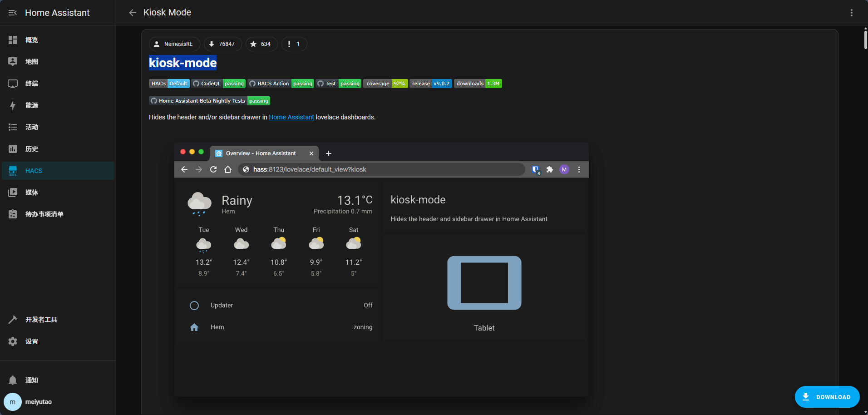Open the 概览 overview dashboard
868x415 pixels.
click(32, 40)
